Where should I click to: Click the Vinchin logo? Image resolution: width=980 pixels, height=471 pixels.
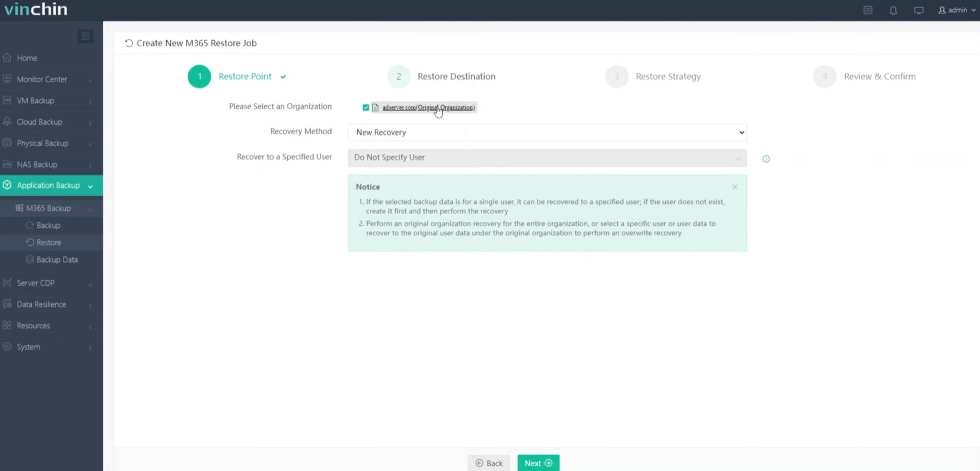36,9
